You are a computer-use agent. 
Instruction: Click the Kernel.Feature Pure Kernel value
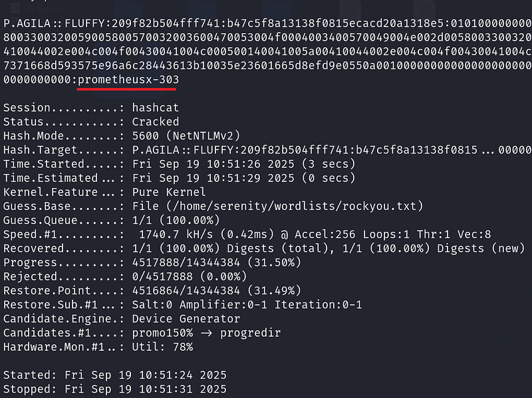coord(169,192)
